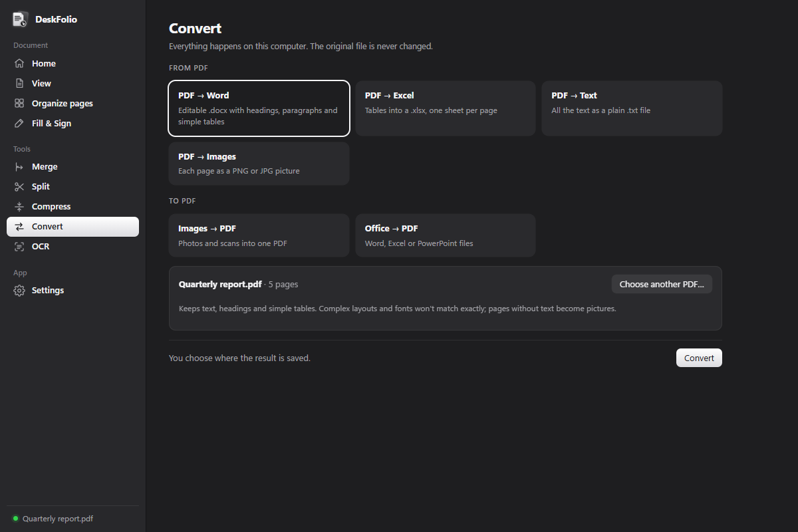Click the Split scissors icon
Screen dimensions: 798x532
point(19,187)
